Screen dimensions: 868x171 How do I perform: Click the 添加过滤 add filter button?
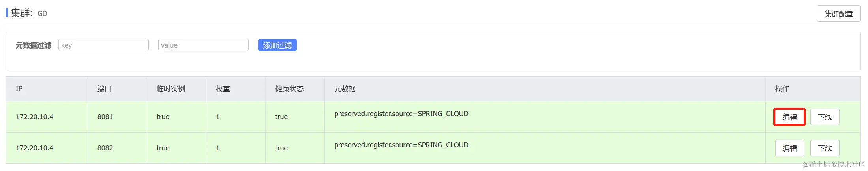tap(277, 45)
